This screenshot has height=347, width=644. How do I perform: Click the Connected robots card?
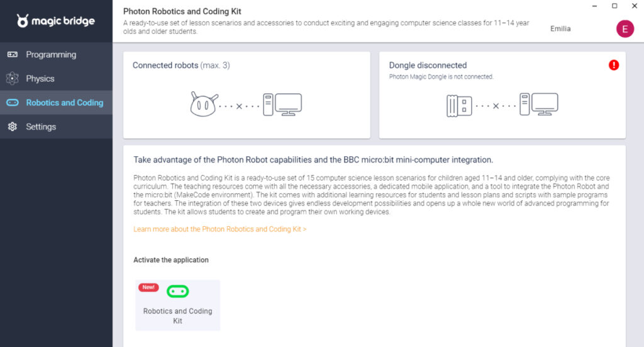pos(247,94)
